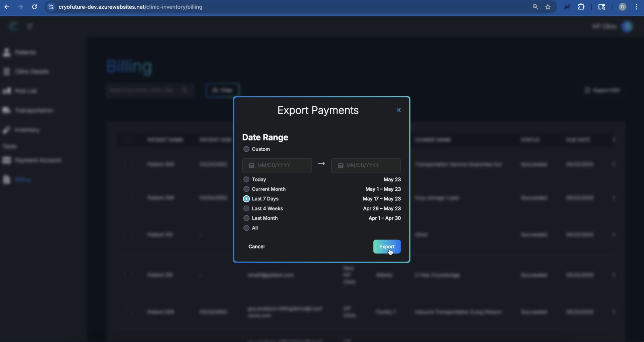Bookmark this page with star icon

pos(548,7)
